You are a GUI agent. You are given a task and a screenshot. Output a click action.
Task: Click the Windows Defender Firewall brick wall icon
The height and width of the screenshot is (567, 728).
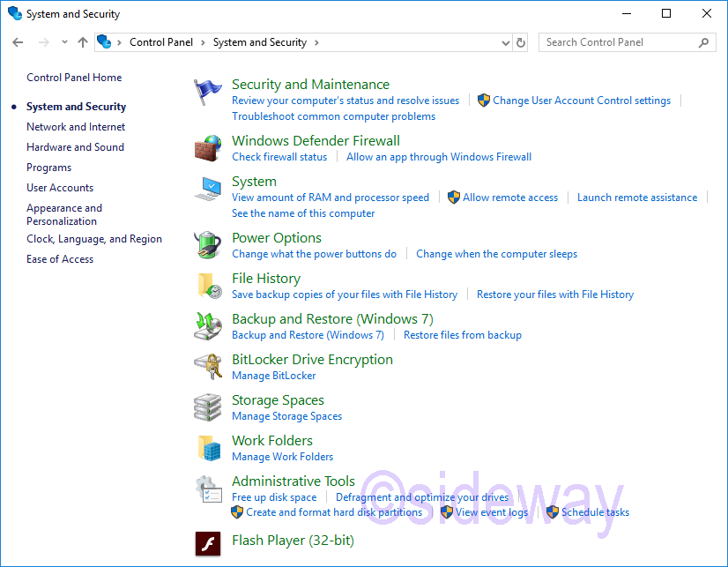point(208,147)
